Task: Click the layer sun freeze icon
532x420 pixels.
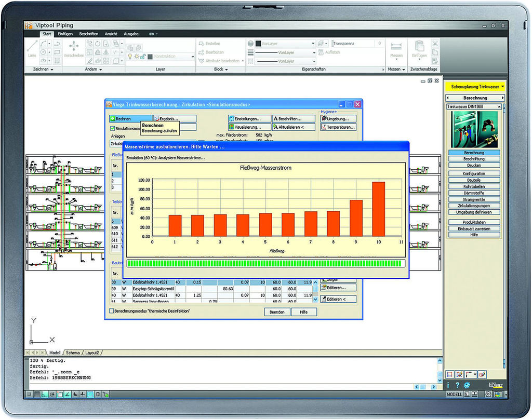Action: coord(137,56)
